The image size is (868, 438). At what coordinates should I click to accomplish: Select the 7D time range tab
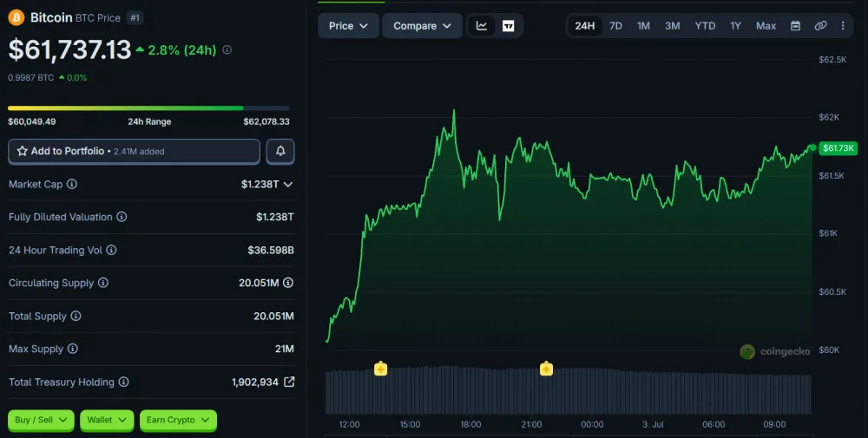point(615,26)
